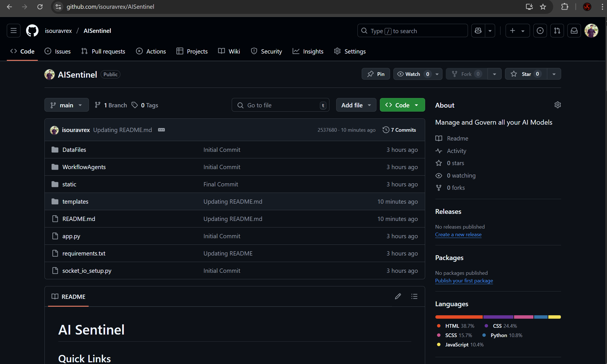
Task: Click the About section settings gear
Action: tap(557, 105)
